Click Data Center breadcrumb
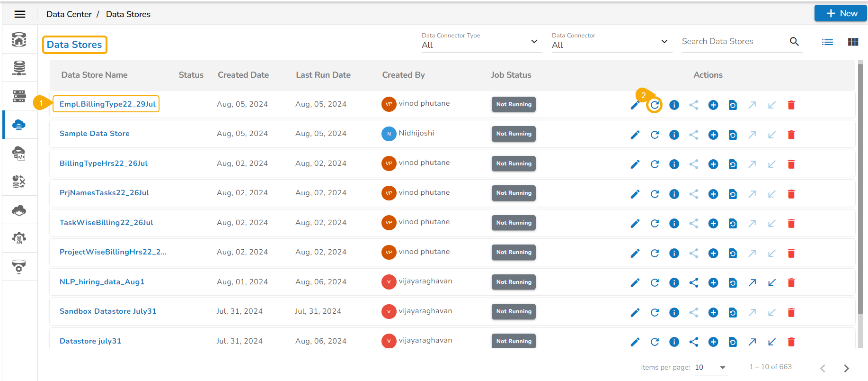Image resolution: width=868 pixels, height=381 pixels. coord(69,14)
